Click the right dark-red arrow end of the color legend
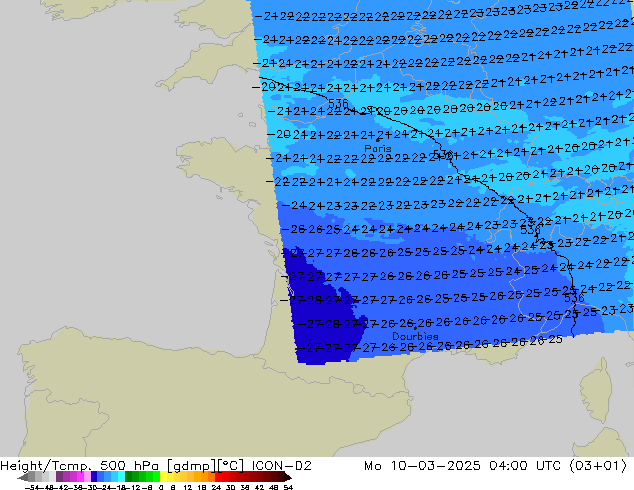 coord(288,477)
